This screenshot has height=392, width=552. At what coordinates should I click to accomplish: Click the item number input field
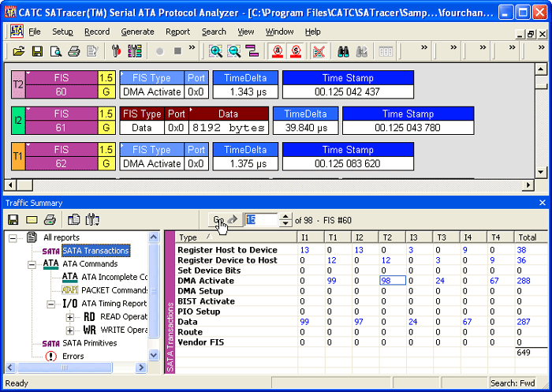(261, 220)
